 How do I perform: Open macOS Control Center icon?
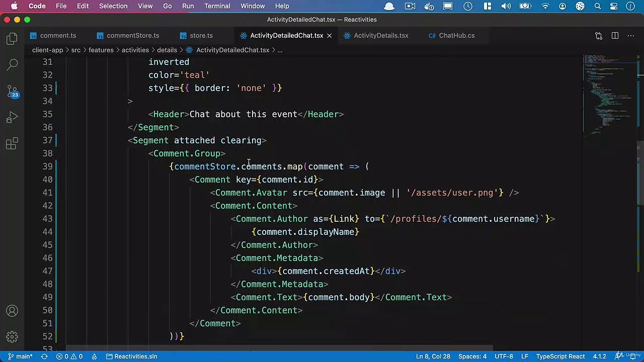coord(614,6)
